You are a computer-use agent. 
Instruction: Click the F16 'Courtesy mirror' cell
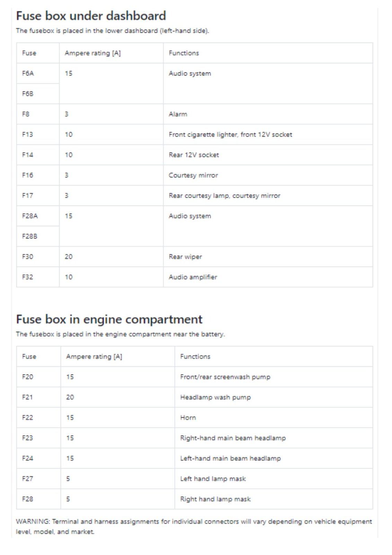click(268, 175)
